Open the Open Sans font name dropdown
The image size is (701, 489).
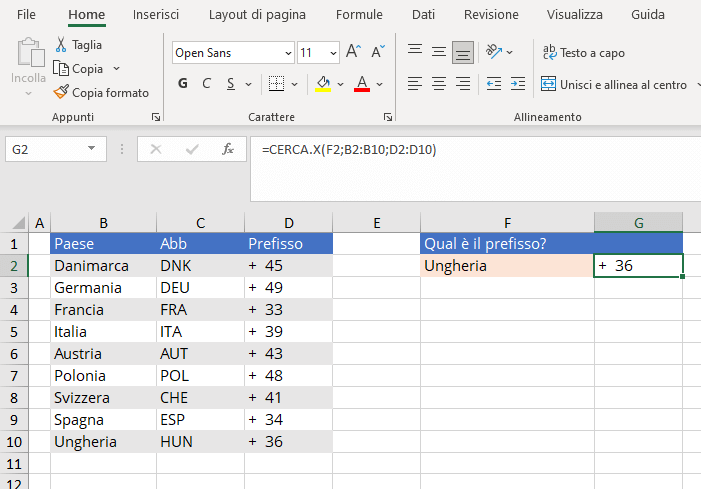click(288, 53)
